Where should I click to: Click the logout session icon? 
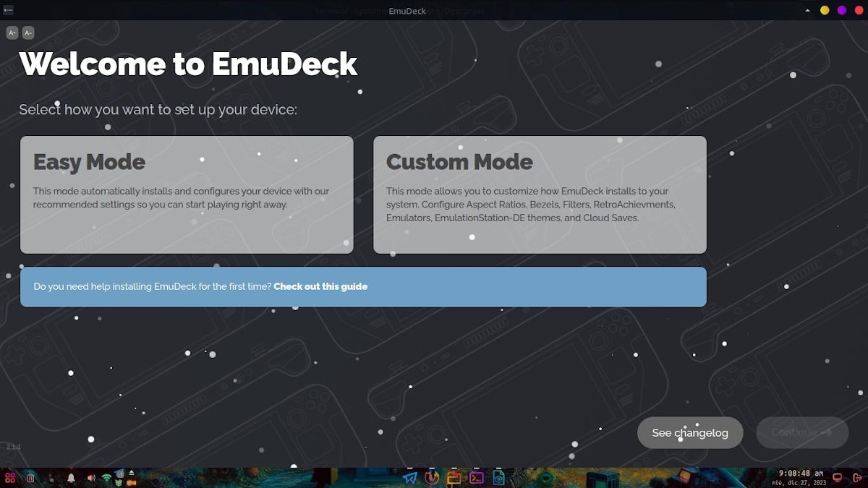click(857, 478)
